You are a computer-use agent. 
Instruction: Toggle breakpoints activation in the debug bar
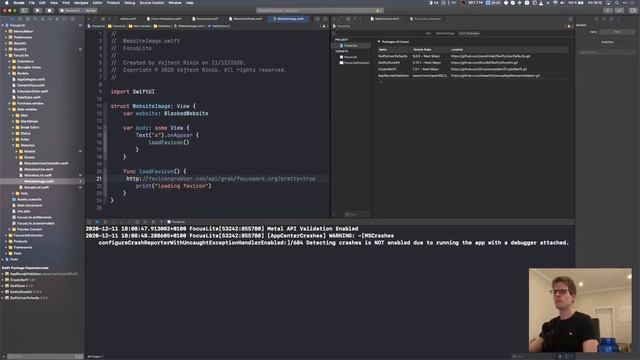point(97,222)
